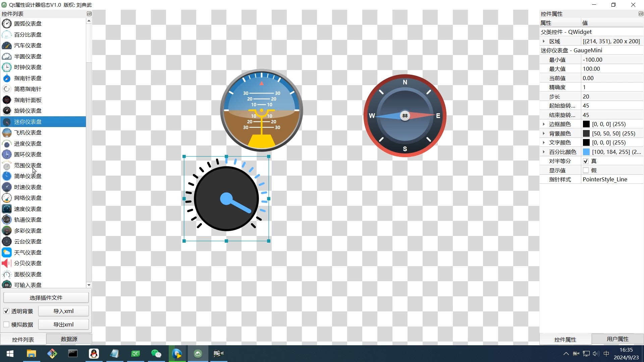The width and height of the screenshot is (644, 362).
Task: Enable the 模拟数据 checkbox
Action: [6, 324]
